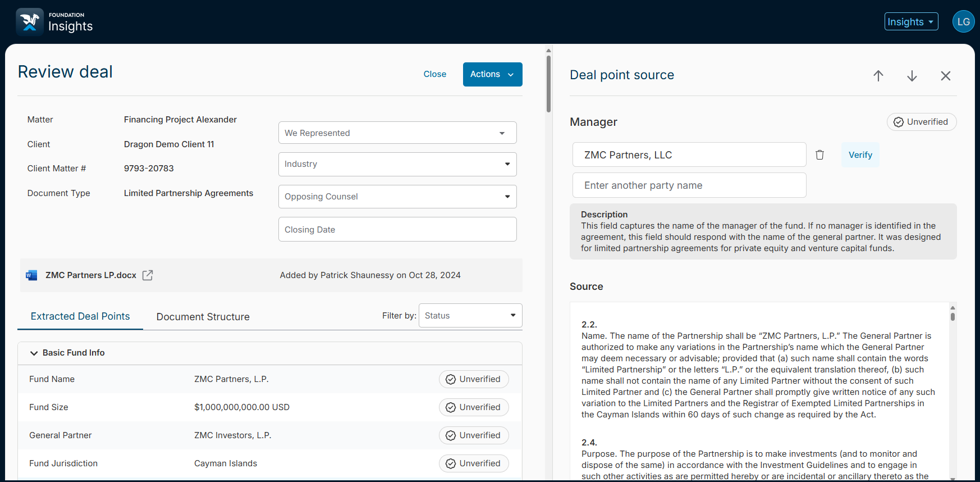This screenshot has height=482, width=980.
Task: Click the Verify button for Manager
Action: tap(860, 155)
